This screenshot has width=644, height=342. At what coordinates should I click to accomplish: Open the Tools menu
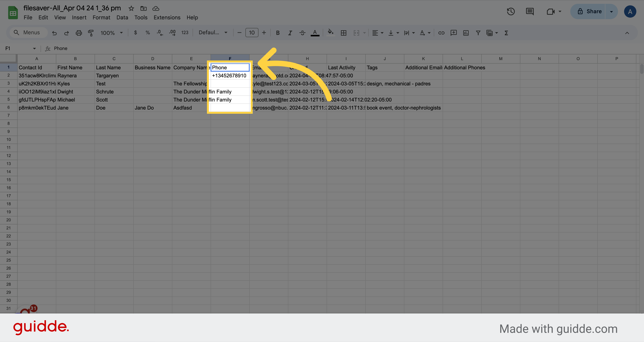coord(141,17)
